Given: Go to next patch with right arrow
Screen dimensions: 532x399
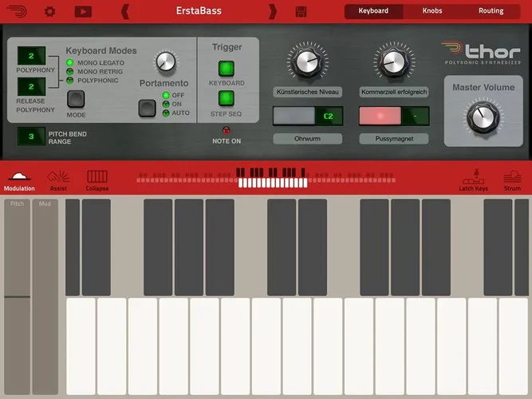Looking at the screenshot, I should (273, 11).
